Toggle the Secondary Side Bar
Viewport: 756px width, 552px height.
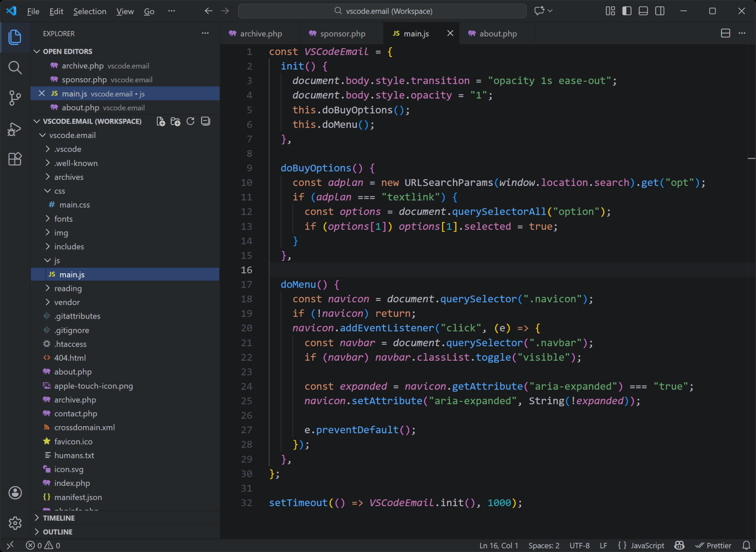659,11
